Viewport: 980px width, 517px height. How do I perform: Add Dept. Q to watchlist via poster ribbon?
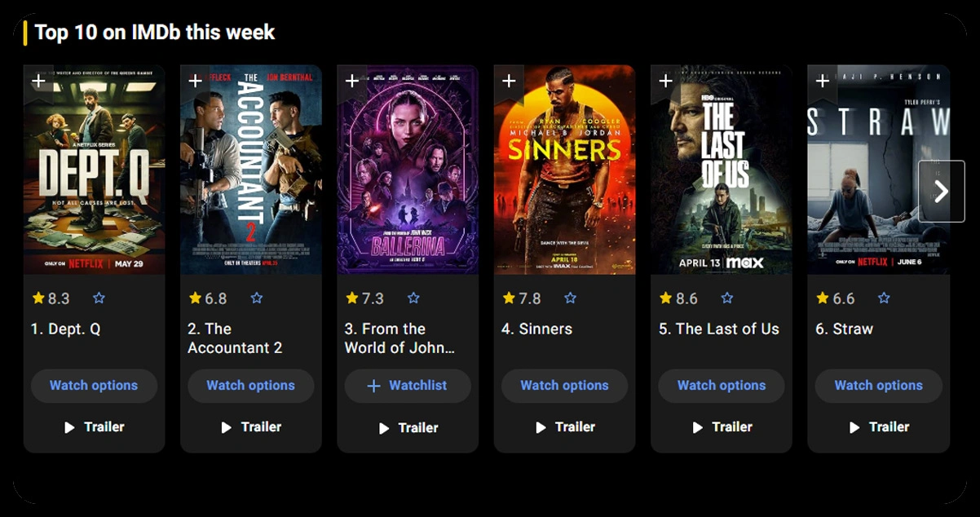(38, 82)
